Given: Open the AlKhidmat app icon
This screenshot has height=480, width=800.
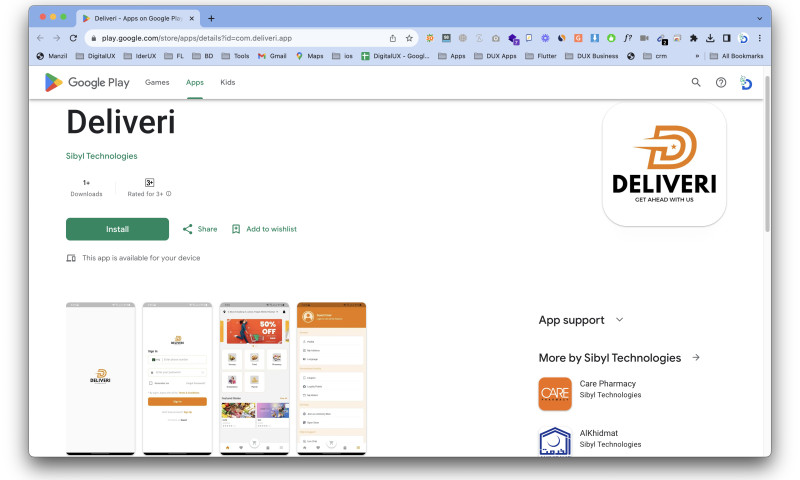Looking at the screenshot, I should click(x=555, y=442).
